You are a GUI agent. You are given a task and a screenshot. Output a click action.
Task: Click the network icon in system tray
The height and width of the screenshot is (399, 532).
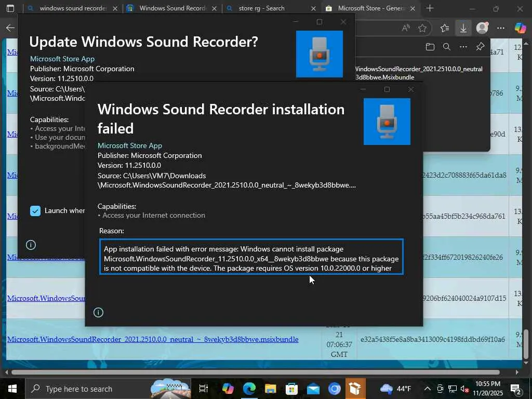point(453,389)
